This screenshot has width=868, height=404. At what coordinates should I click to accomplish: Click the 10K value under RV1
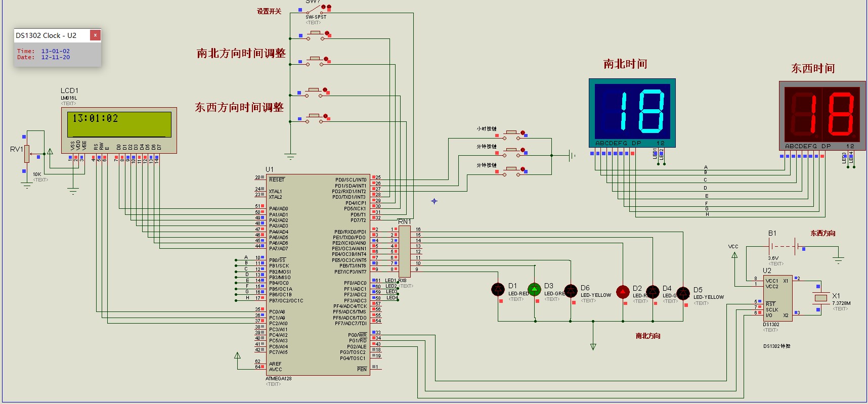point(37,174)
